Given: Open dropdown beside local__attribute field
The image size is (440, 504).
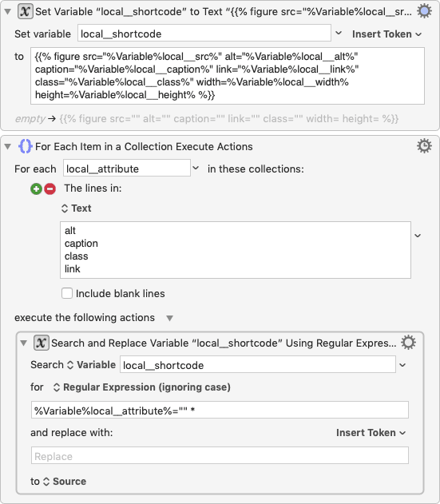Looking at the screenshot, I should (x=196, y=168).
